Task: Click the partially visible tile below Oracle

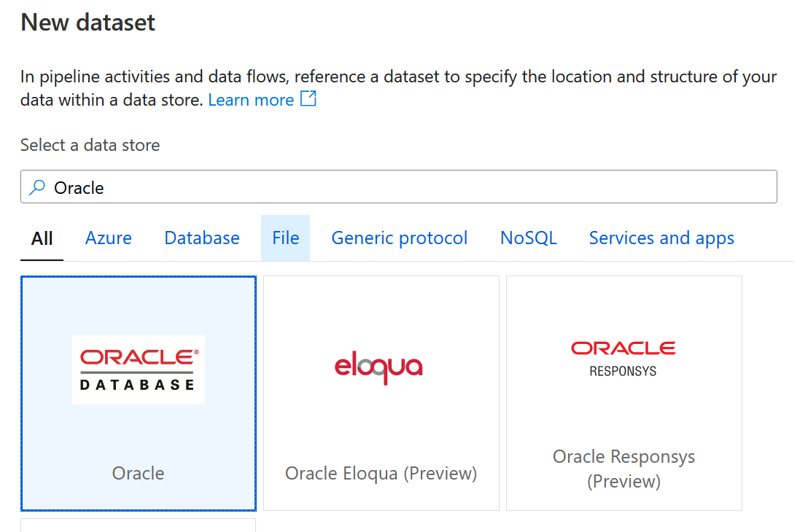Action: point(139,525)
